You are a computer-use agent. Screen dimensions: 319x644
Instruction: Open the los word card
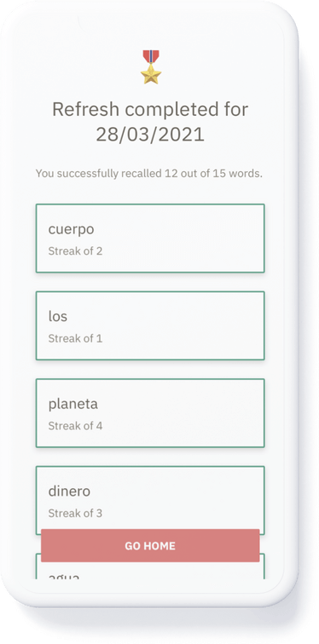(x=150, y=325)
